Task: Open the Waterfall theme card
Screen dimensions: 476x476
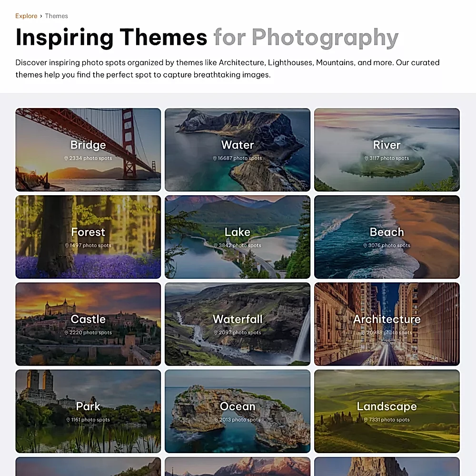Action: coord(238,324)
